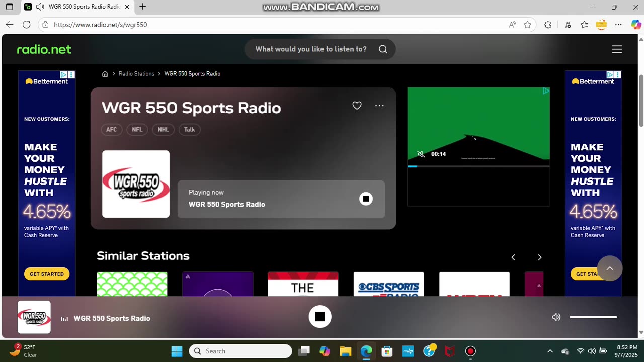Screen dimensions: 644x362
Task: Click WGR 550 Sports Radio title in bottom player
Action: (112, 318)
